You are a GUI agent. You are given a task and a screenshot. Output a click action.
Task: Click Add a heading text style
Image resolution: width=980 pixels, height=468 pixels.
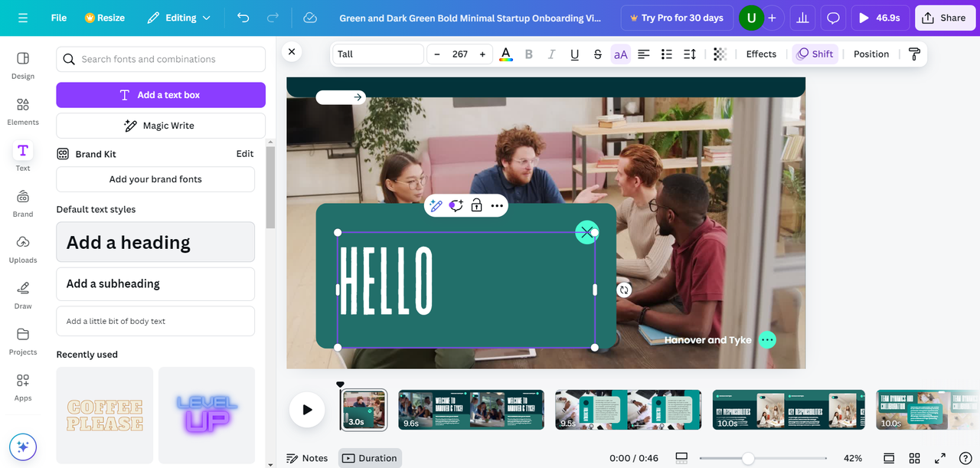coord(155,242)
